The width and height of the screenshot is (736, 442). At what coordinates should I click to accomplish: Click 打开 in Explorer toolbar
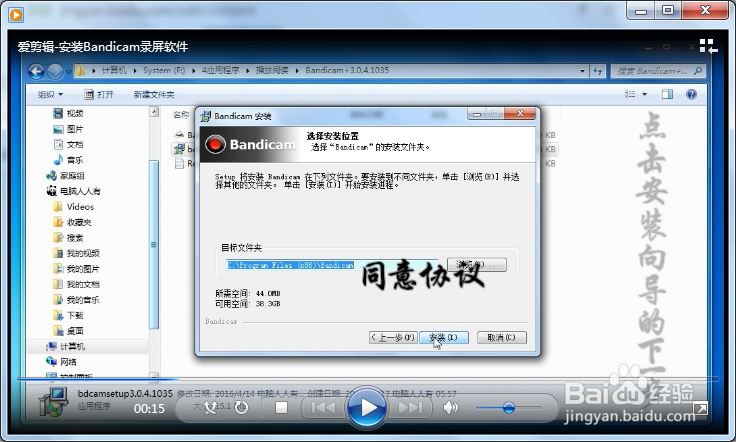coord(99,94)
